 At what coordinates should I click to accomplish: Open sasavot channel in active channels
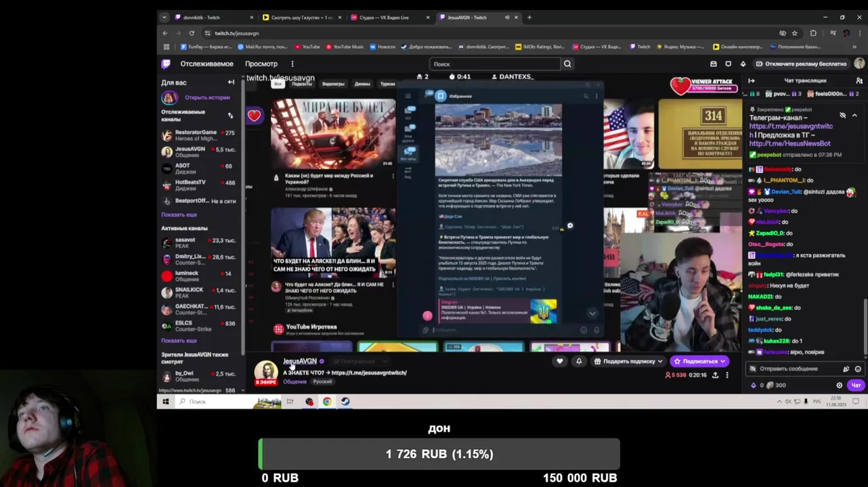pos(198,242)
